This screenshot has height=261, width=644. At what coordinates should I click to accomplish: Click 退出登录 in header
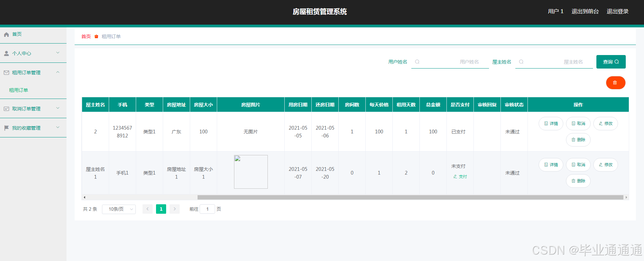[x=617, y=11]
